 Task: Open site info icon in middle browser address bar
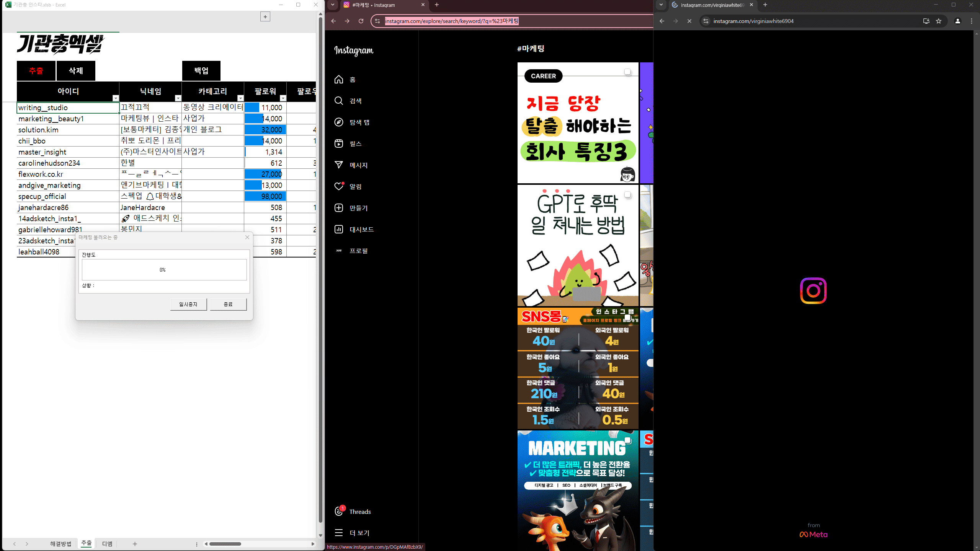click(x=377, y=21)
